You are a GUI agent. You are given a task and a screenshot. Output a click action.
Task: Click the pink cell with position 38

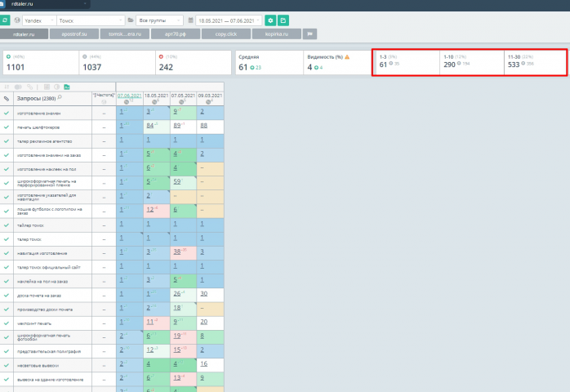(x=183, y=253)
